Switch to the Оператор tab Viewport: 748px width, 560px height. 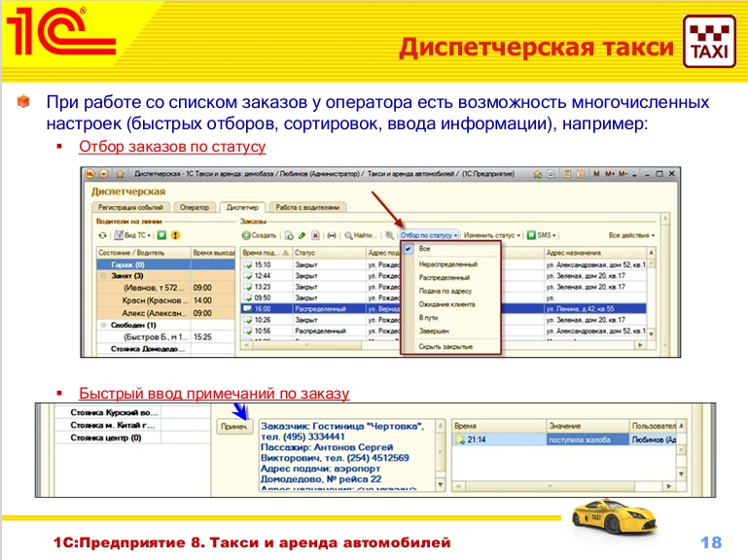pyautogui.click(x=196, y=207)
